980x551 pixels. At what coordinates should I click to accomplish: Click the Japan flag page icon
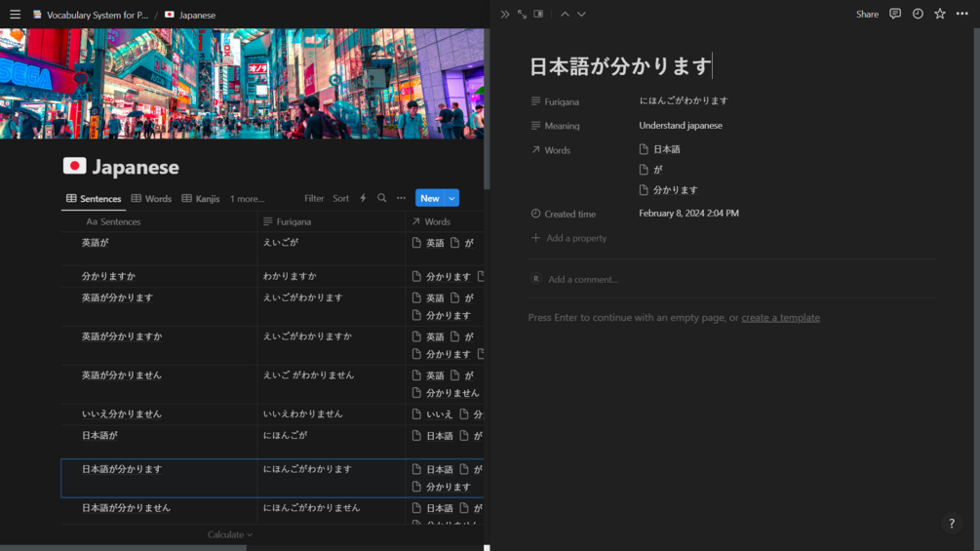point(74,166)
